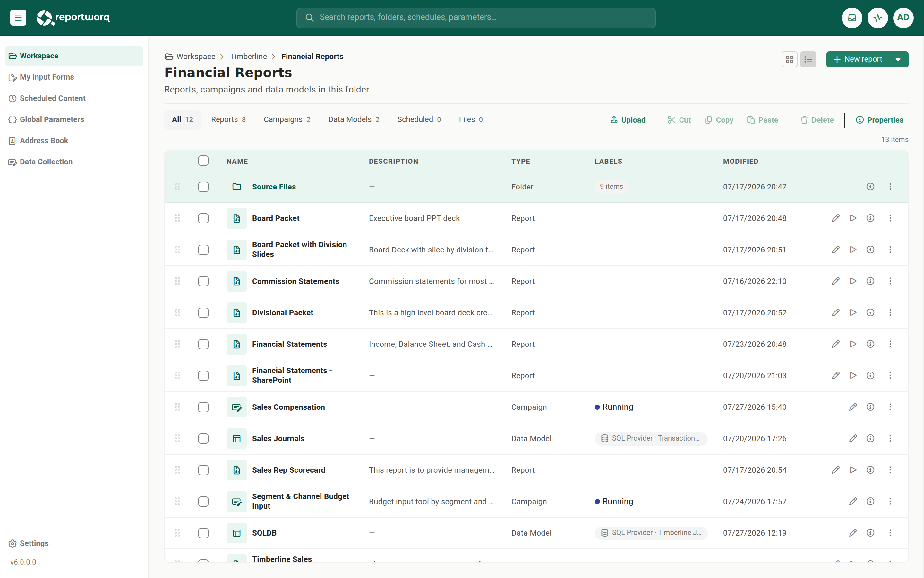Image resolution: width=924 pixels, height=578 pixels.
Task: Edit the Sales Compensation campaign
Action: click(x=853, y=407)
